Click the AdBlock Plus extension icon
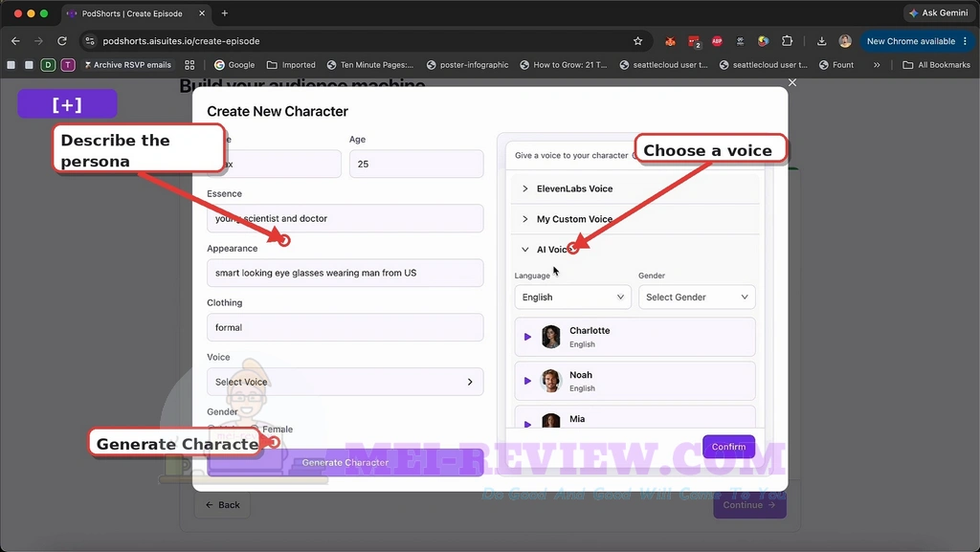 (x=717, y=41)
